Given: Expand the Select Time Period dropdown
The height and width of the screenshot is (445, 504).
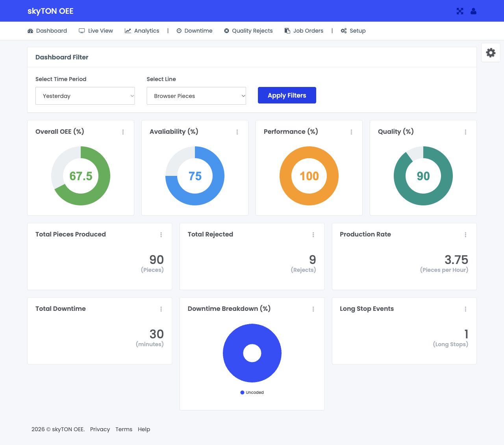Looking at the screenshot, I should (85, 96).
